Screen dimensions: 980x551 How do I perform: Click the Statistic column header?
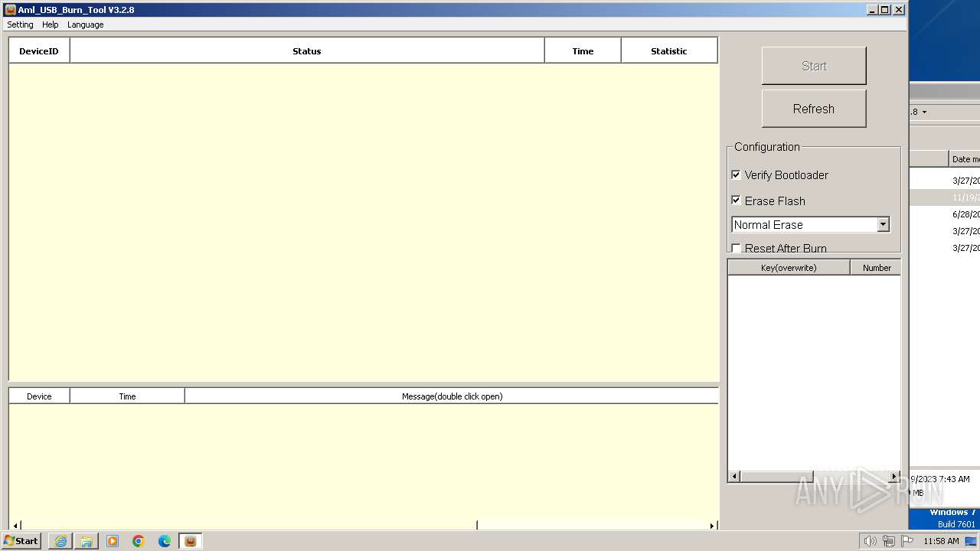click(x=669, y=51)
